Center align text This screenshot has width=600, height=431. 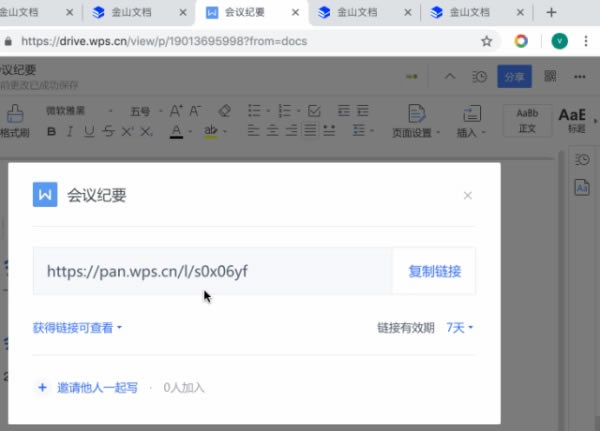coord(272,131)
